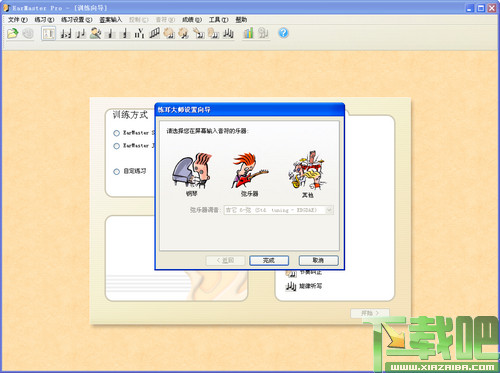Open the string instrument tuning combo box

[278, 210]
